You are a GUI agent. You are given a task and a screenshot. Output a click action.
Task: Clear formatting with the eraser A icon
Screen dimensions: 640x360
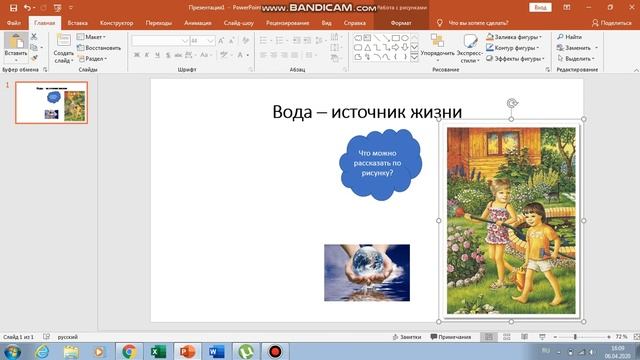point(246,40)
